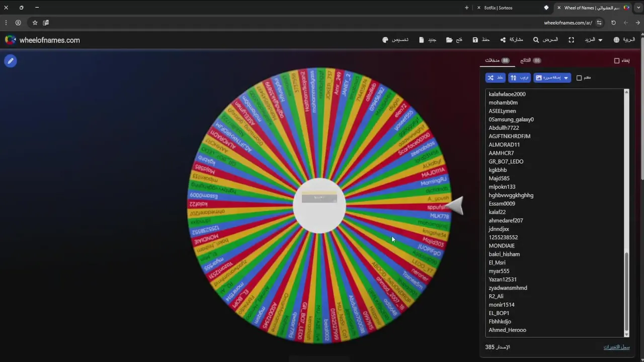Open the changelog link at the bottom
Screen dimensions: 644x362
(616, 347)
